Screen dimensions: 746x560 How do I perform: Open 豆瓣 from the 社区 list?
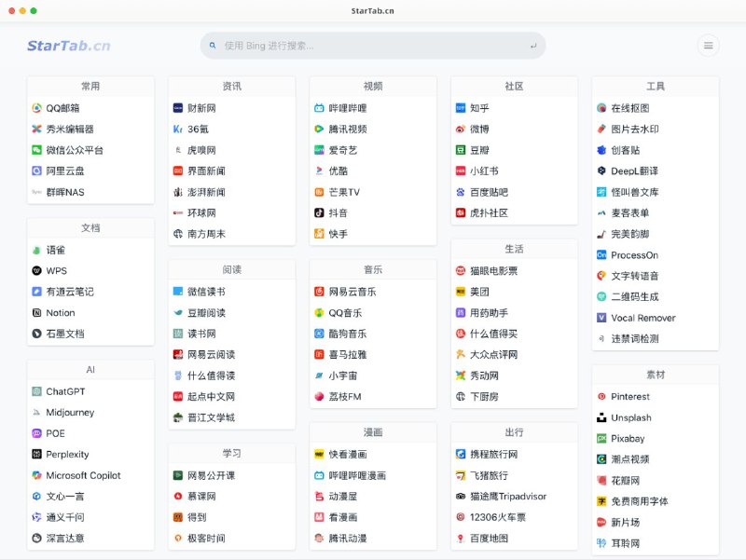click(460, 150)
